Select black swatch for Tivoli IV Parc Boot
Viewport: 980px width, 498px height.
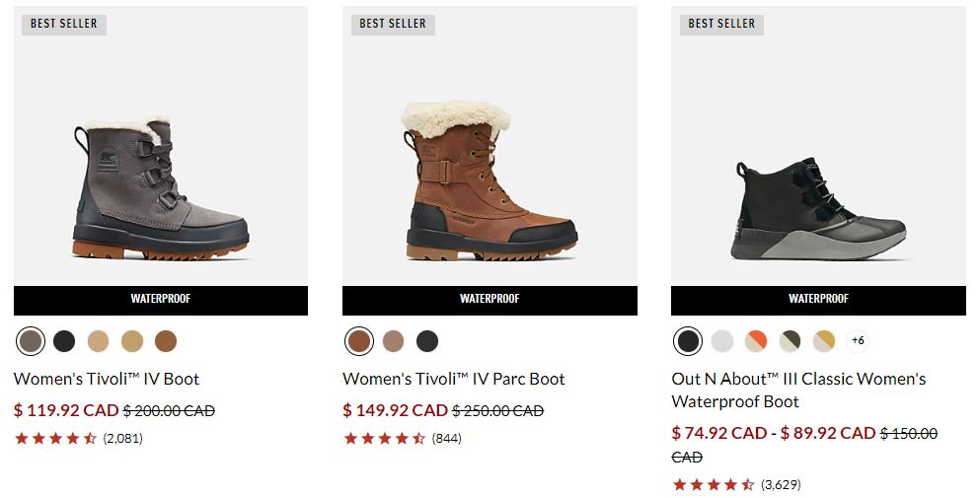click(x=426, y=341)
